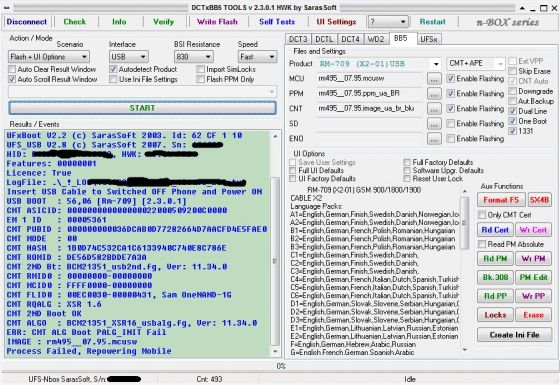Toggle One Boot checkbox
Image resolution: width=560 pixels, height=385 pixels.
[512, 121]
